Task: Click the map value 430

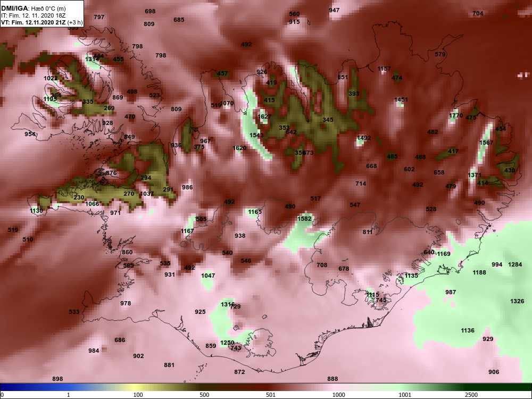Action: pos(510,170)
